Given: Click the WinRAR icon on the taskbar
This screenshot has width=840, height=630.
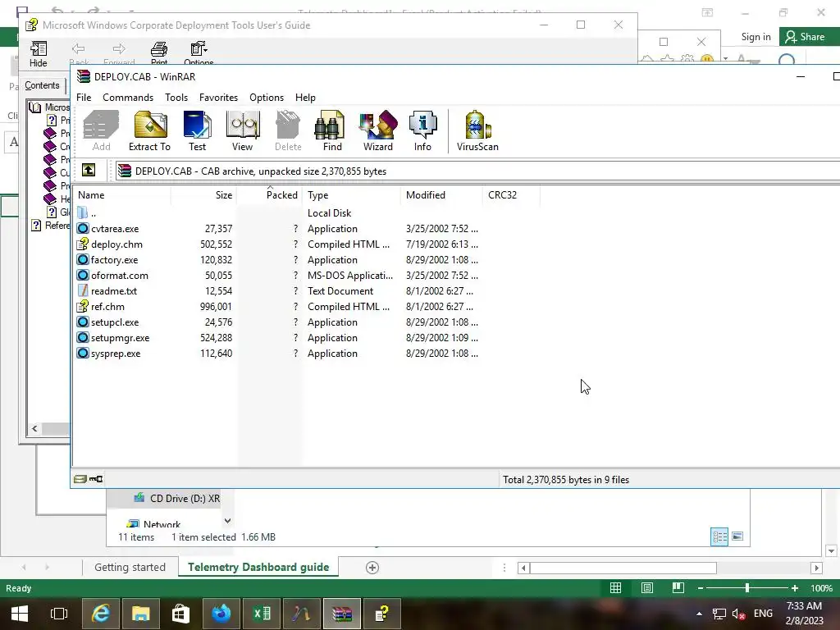Looking at the screenshot, I should 342,614.
